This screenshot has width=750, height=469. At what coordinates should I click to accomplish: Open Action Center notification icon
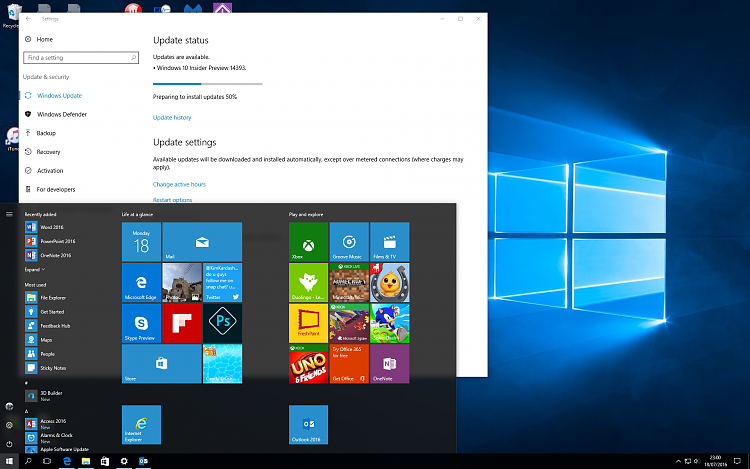click(x=737, y=461)
